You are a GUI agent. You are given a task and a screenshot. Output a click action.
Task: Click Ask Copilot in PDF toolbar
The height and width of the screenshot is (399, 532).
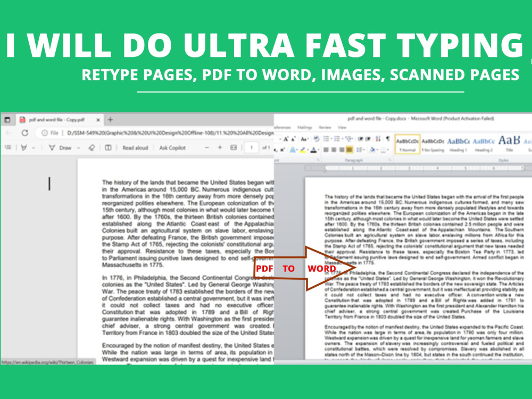pos(172,147)
